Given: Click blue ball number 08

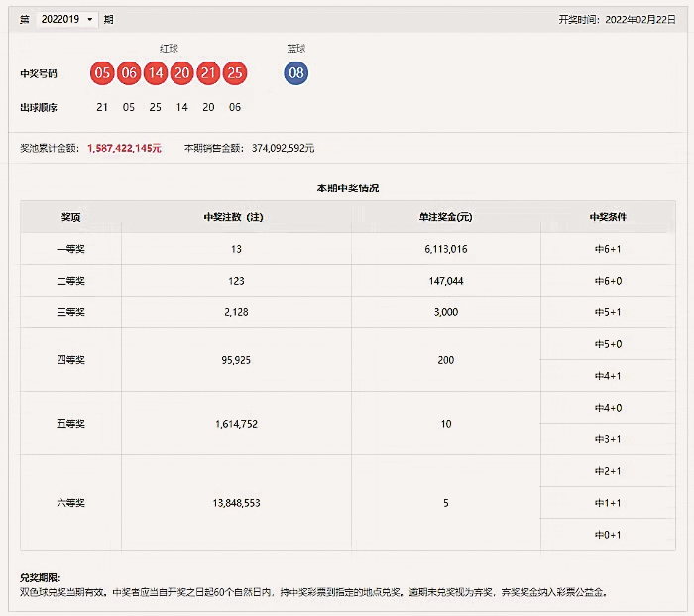Looking at the screenshot, I should 295,73.
